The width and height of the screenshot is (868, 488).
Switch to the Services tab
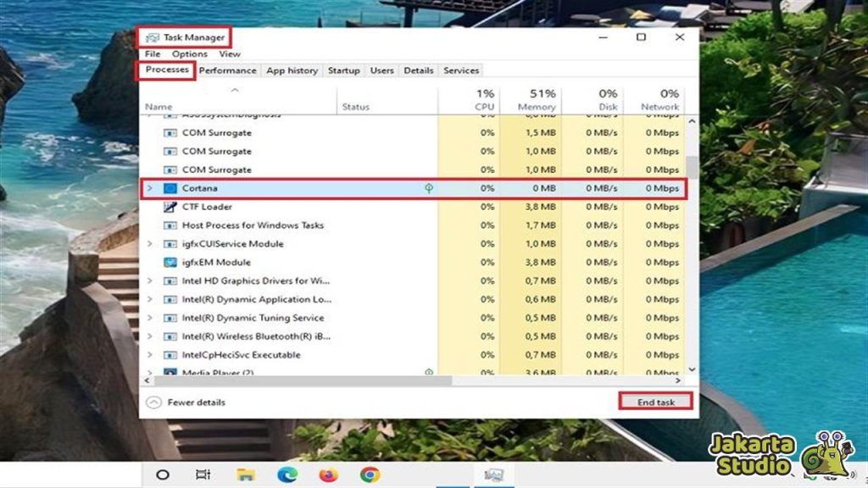click(x=461, y=70)
